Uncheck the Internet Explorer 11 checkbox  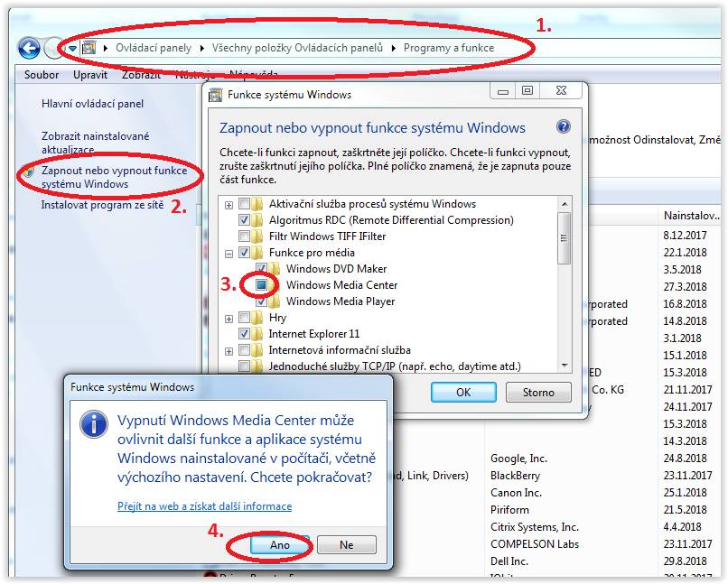coord(244,334)
